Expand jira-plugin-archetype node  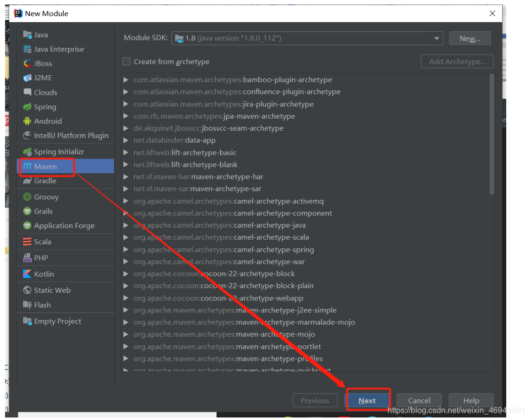126,104
